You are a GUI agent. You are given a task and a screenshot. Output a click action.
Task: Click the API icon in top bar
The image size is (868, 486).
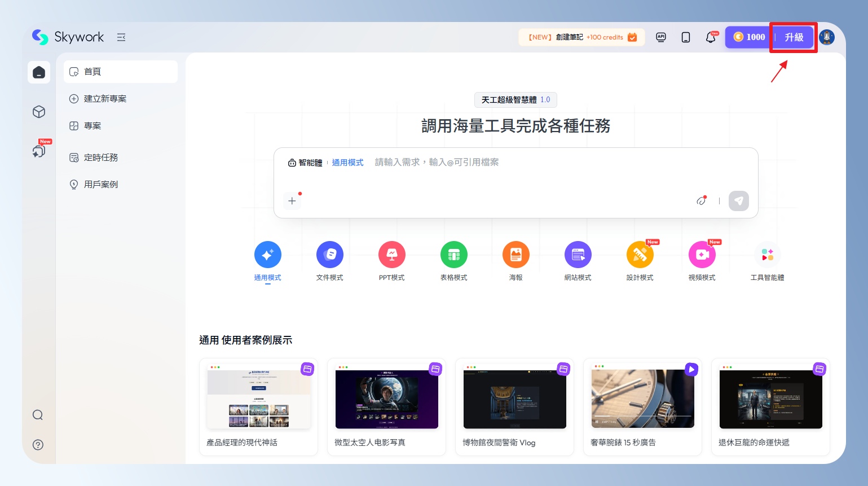tap(661, 37)
